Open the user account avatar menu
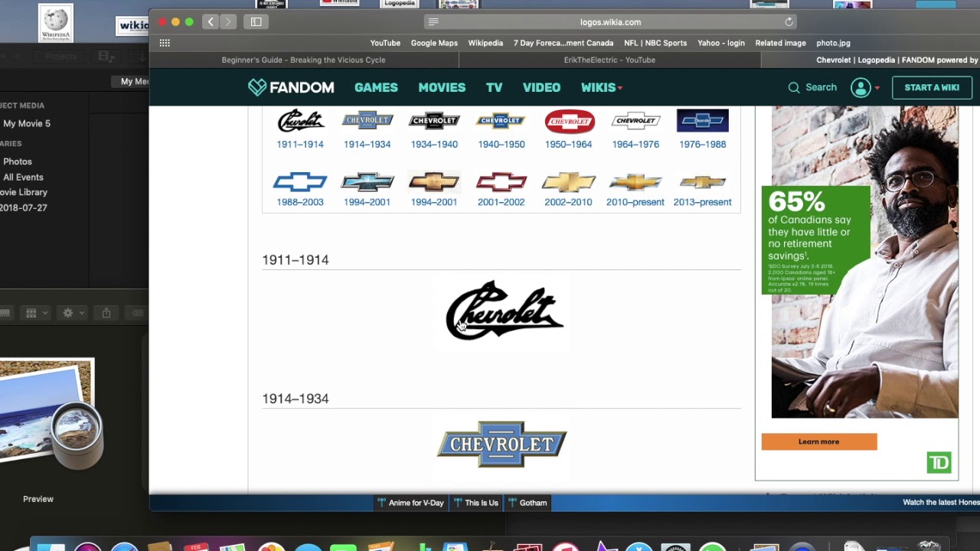Viewport: 980px width, 551px height. pos(861,87)
